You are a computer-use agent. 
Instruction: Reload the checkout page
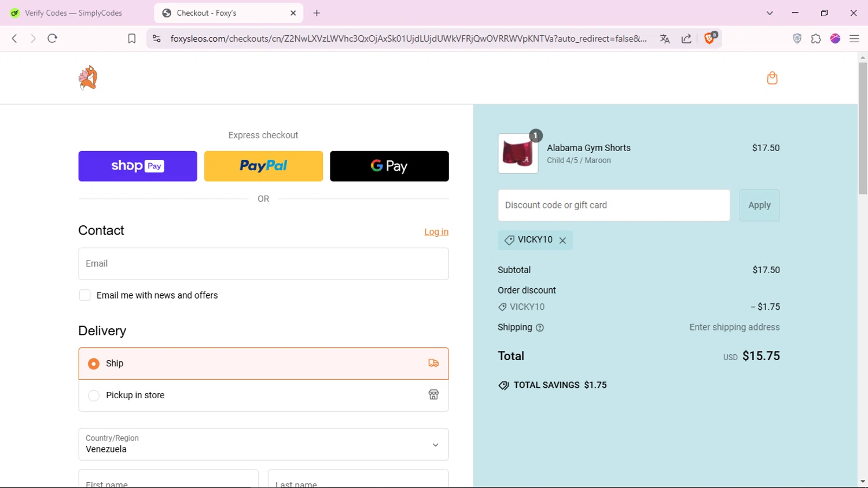52,38
